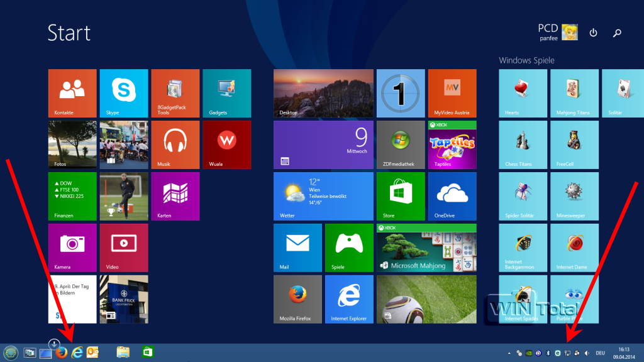Open the Mail tile
The image size is (644, 362).
[297, 248]
